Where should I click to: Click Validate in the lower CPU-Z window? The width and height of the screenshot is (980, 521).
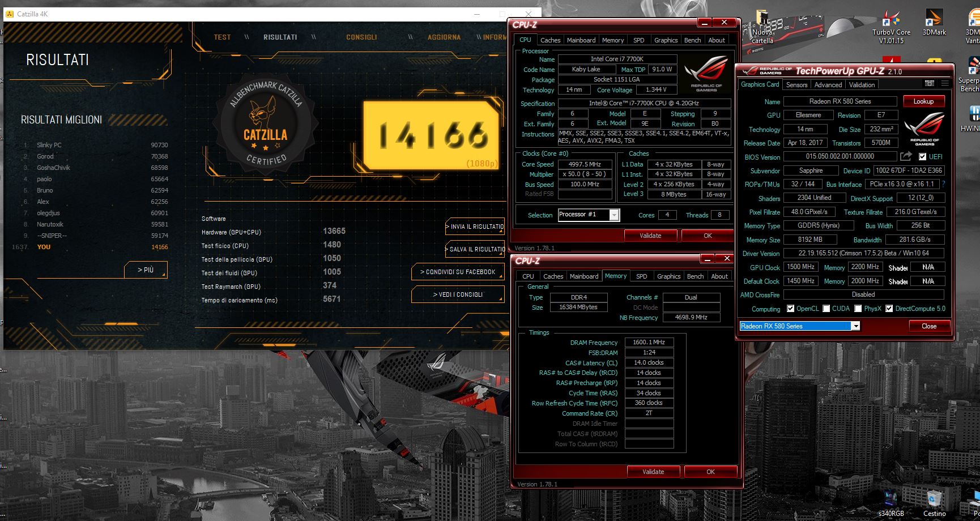653,472
